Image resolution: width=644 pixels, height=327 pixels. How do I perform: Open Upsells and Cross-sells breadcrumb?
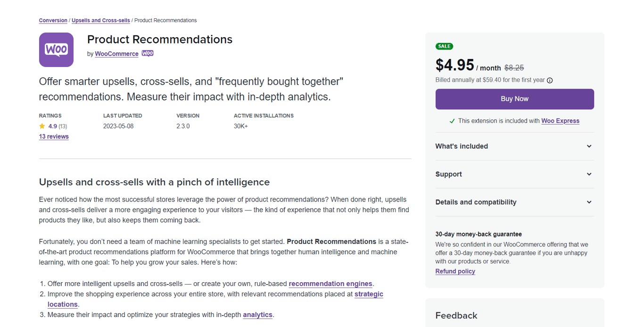click(x=100, y=20)
